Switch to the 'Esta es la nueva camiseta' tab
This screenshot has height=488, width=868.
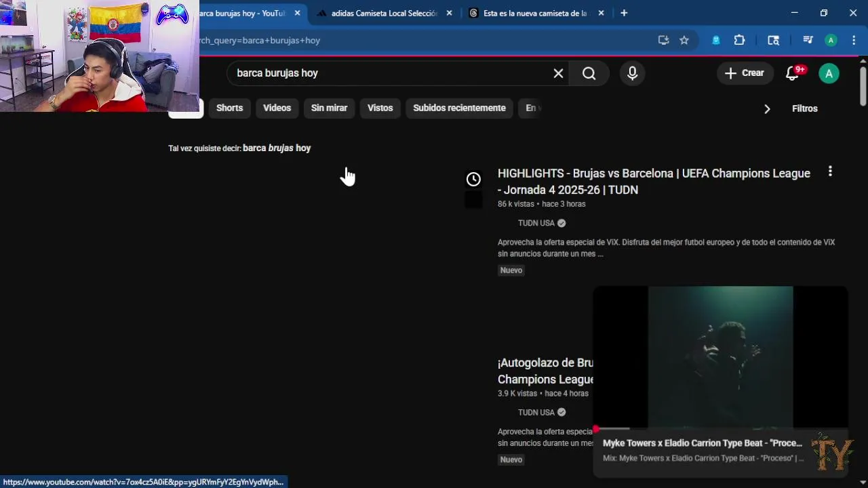(x=534, y=13)
